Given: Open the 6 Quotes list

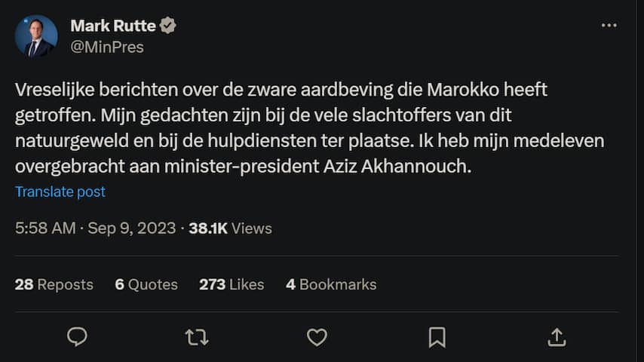Looking at the screenshot, I should click(x=146, y=284).
